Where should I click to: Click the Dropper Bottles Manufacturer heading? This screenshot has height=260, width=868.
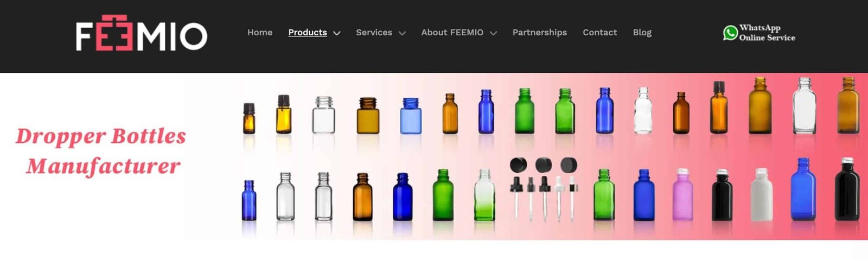[101, 151]
